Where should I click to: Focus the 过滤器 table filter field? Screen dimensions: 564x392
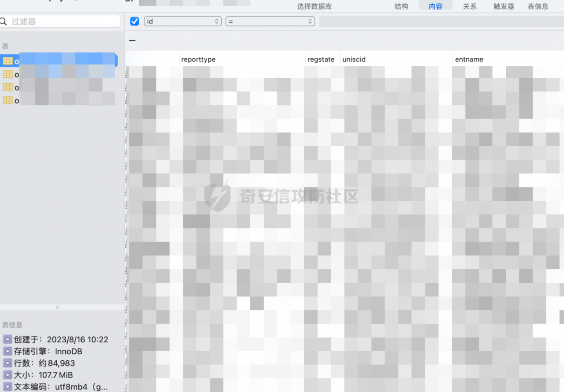60,22
